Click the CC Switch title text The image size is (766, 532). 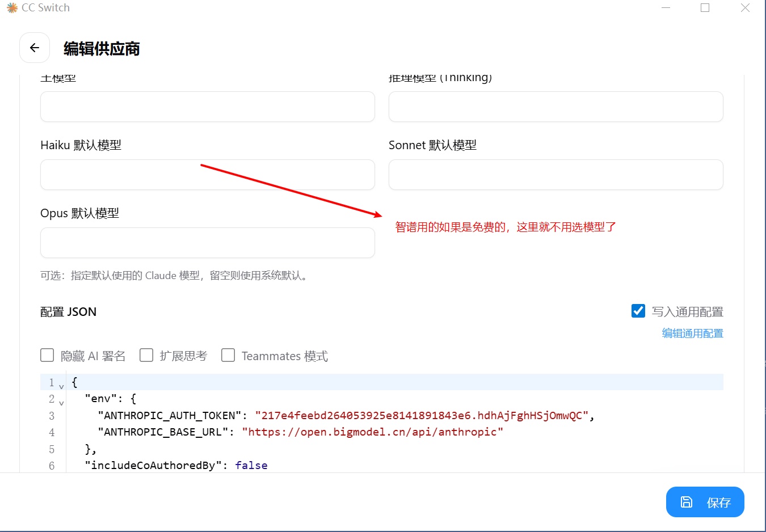45,8
